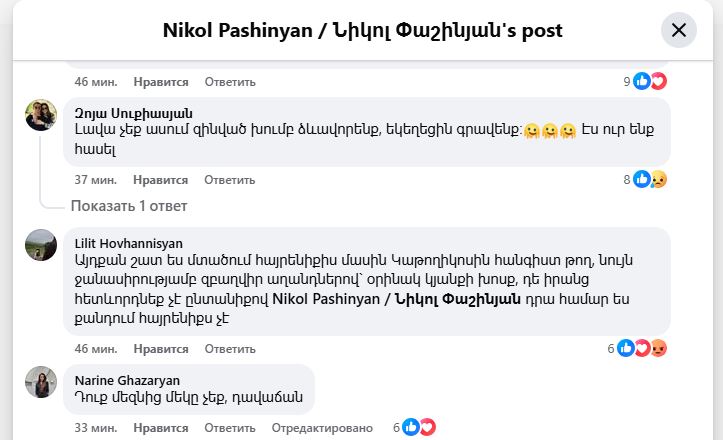Open the 37 мин. comment timestamp

(95, 180)
